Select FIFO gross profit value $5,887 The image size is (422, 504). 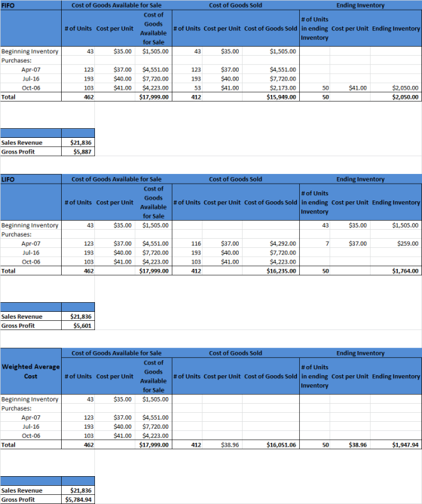click(x=82, y=151)
